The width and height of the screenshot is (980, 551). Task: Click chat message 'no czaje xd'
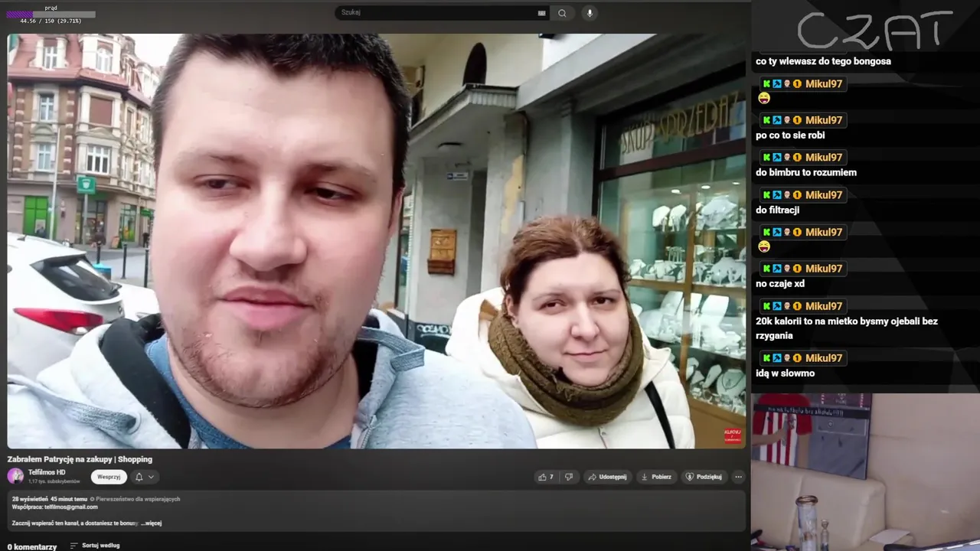780,284
